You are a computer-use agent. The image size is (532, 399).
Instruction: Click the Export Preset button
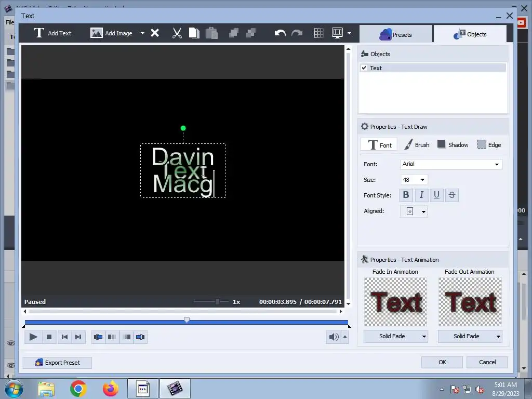(57, 362)
